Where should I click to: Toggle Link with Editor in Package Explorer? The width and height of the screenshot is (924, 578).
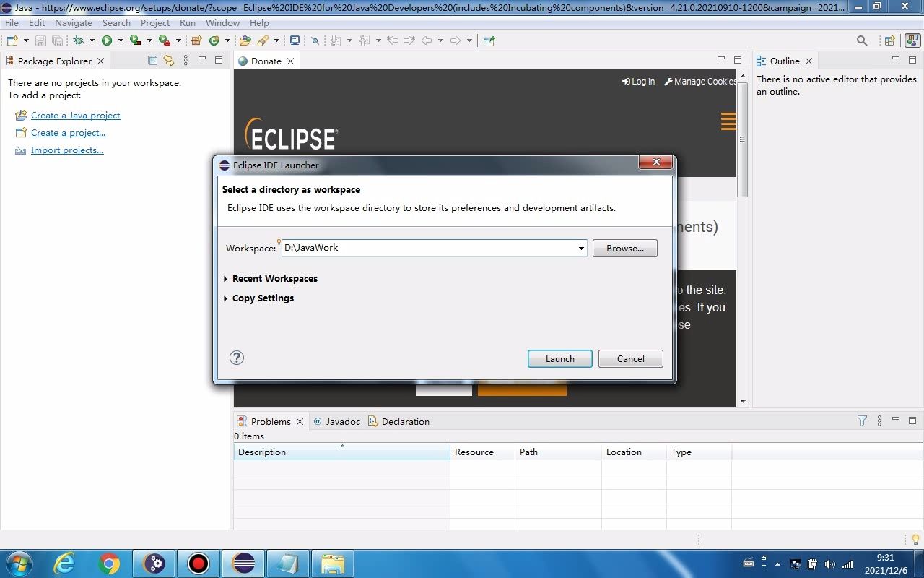coord(169,61)
